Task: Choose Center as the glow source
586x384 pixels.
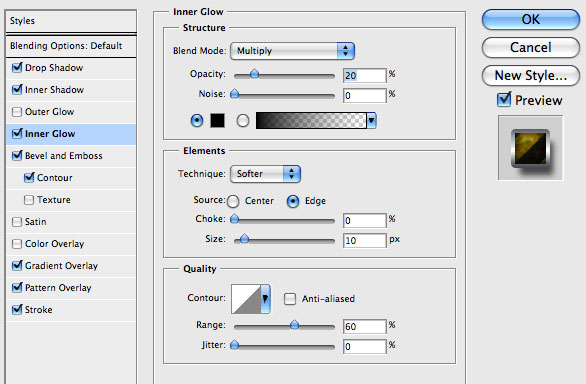Action: (x=233, y=201)
